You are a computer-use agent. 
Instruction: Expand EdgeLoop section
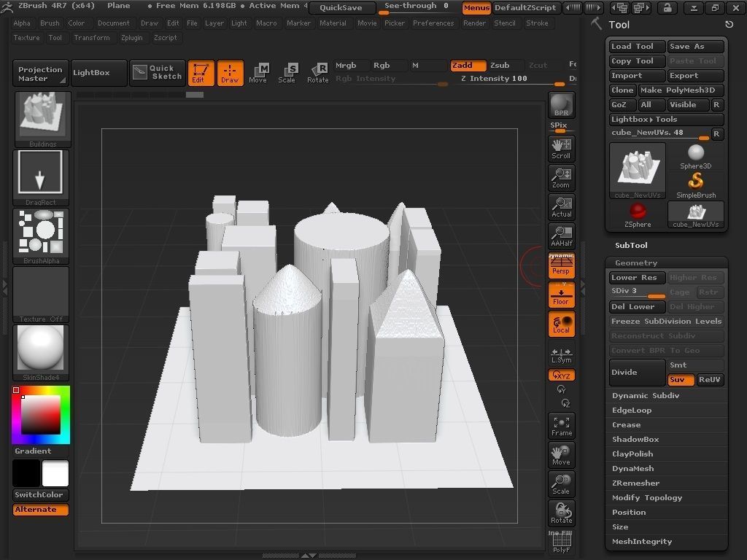[632, 411]
